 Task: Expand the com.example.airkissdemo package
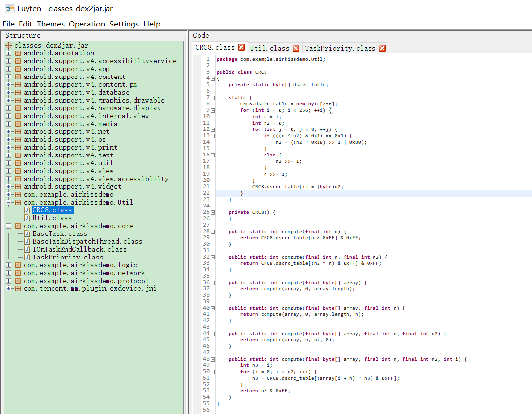click(x=9, y=194)
